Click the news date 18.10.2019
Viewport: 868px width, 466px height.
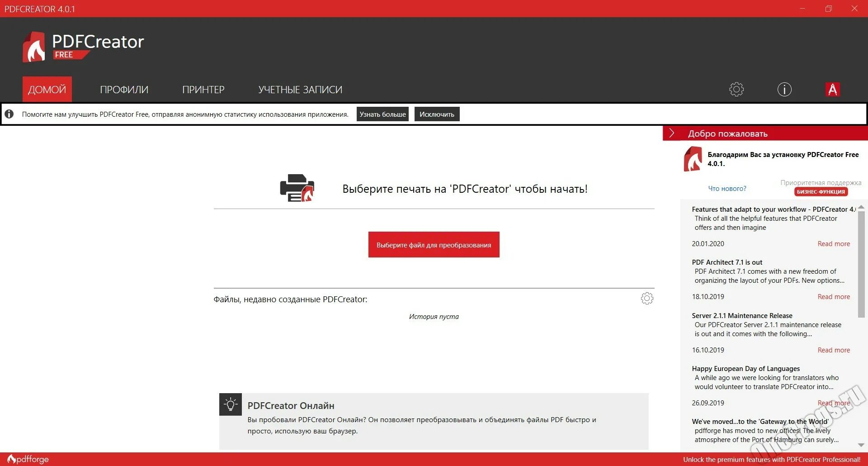[x=708, y=297]
